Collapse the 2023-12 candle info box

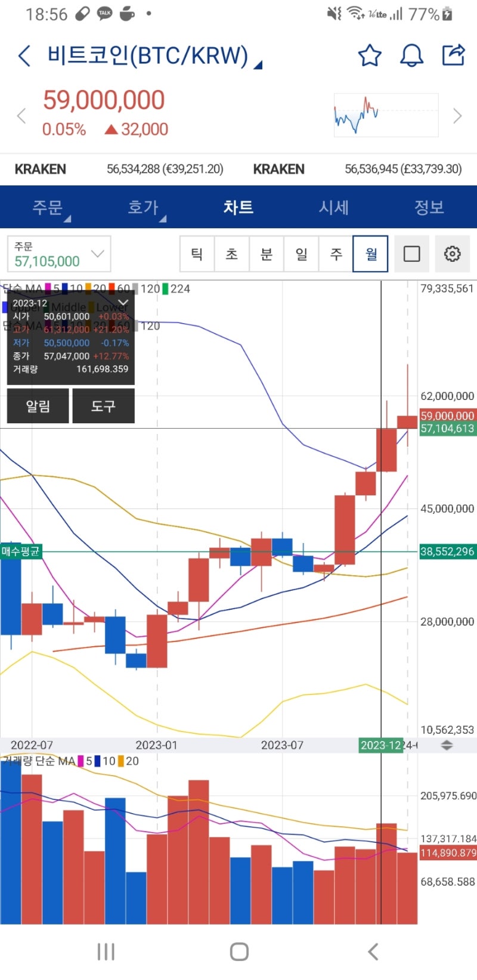pos(123,303)
